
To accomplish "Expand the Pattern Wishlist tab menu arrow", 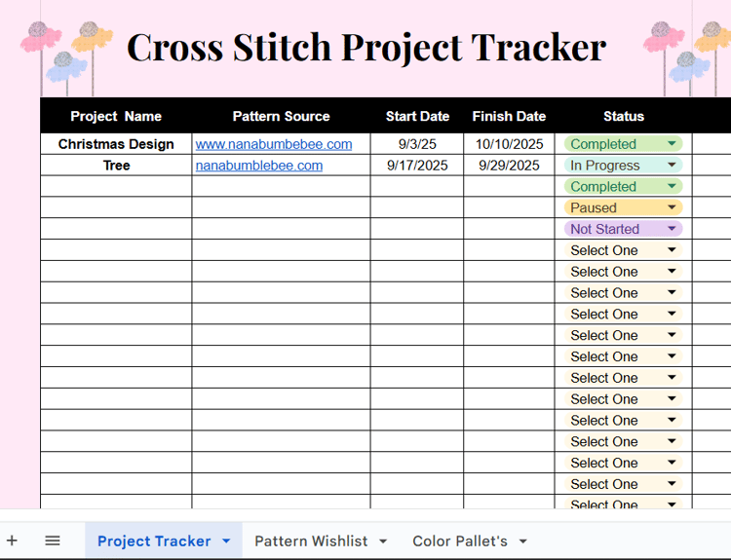I will 383,541.
